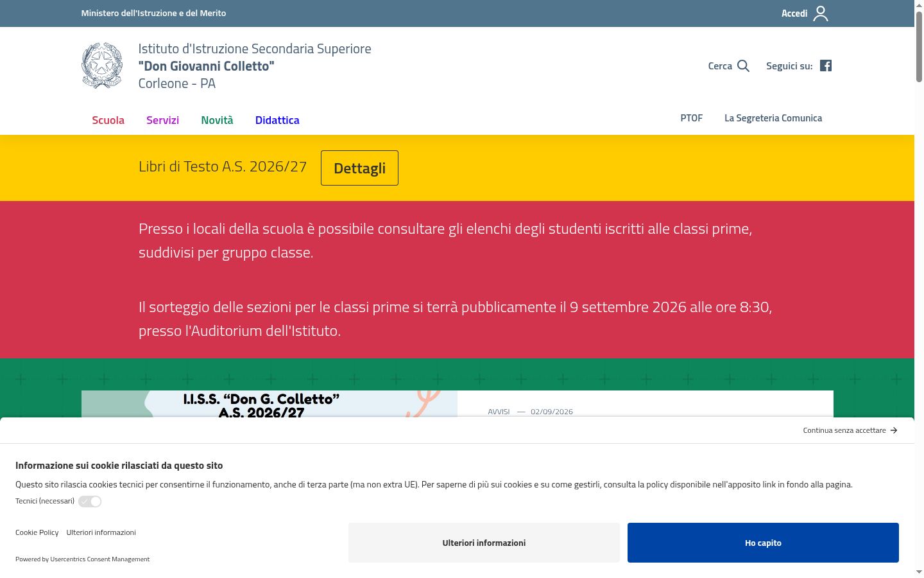
Task: Click Powered by Usercentrics Consent Management text
Action: pyautogui.click(x=82, y=559)
